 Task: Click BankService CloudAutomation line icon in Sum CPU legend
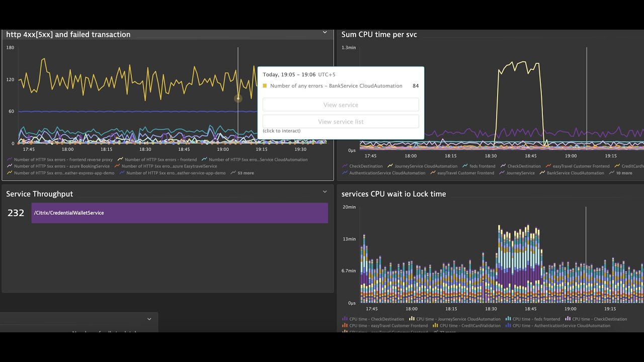pos(542,173)
